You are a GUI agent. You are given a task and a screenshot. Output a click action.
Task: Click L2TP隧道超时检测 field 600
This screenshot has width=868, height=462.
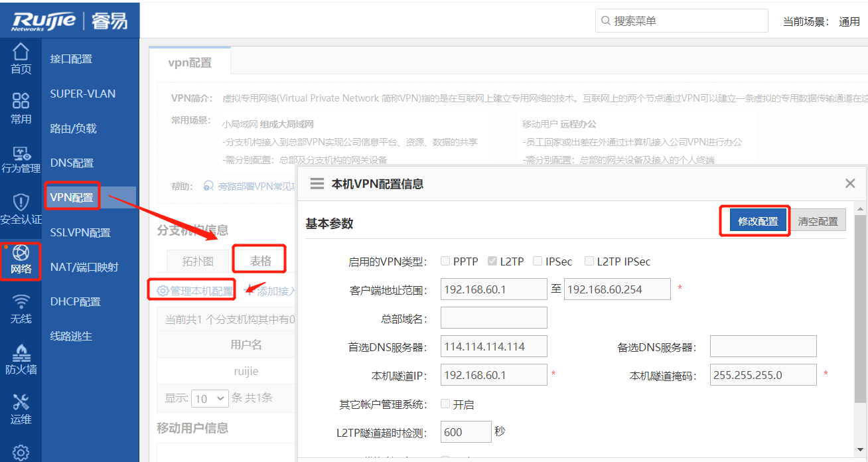click(466, 432)
